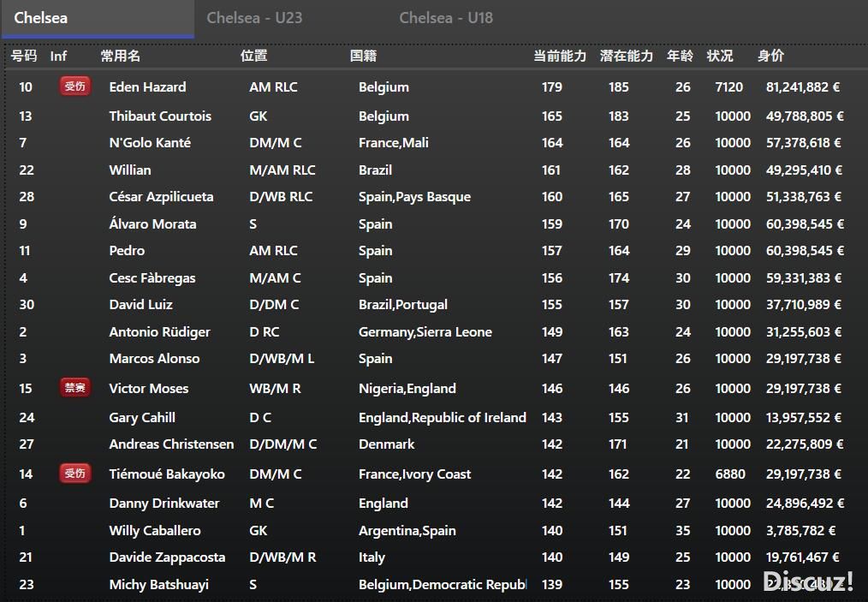Select player Willian

tap(130, 170)
